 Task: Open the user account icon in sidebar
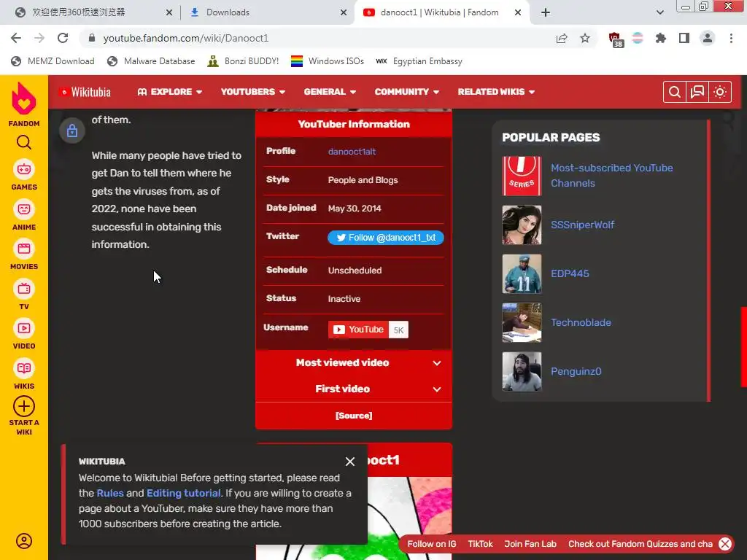(24, 541)
